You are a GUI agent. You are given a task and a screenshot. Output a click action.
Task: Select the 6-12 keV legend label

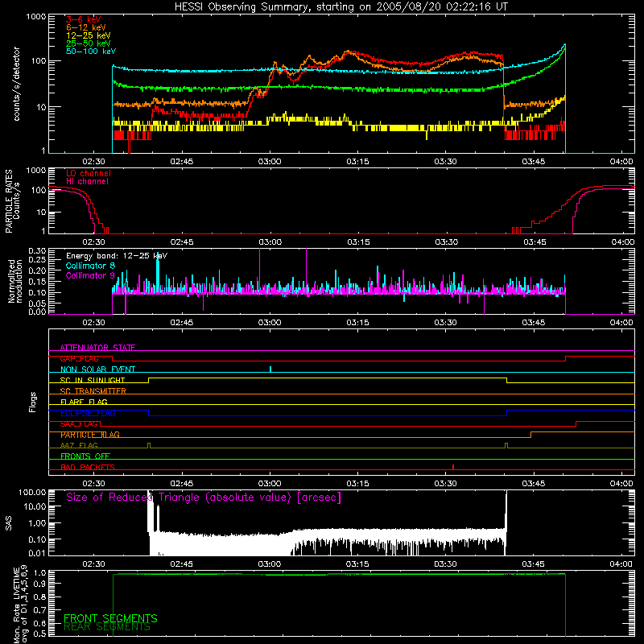click(x=86, y=27)
